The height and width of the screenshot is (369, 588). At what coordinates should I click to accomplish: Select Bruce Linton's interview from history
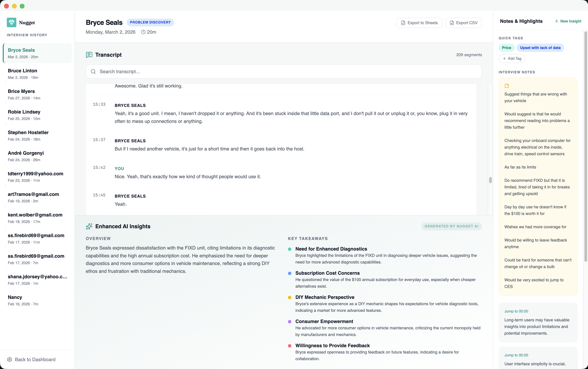tap(37, 74)
